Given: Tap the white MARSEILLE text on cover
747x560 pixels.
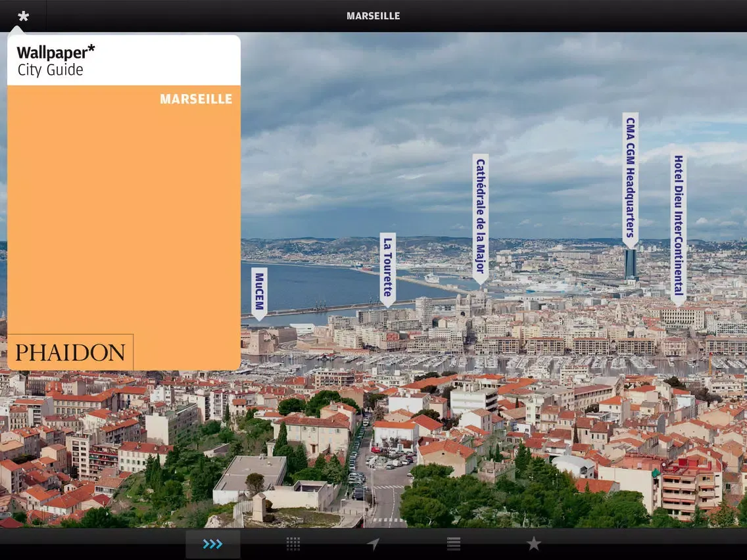Looking at the screenshot, I should pos(196,99).
